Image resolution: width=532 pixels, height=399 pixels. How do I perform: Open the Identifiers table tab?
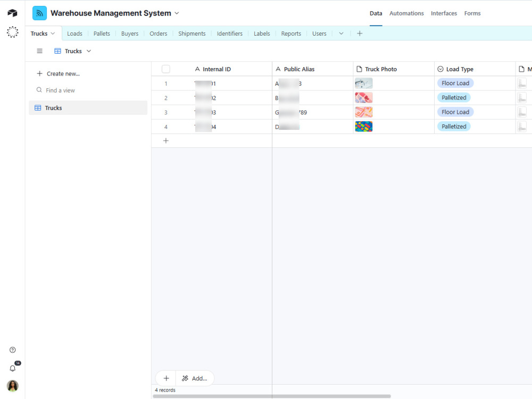[230, 34]
